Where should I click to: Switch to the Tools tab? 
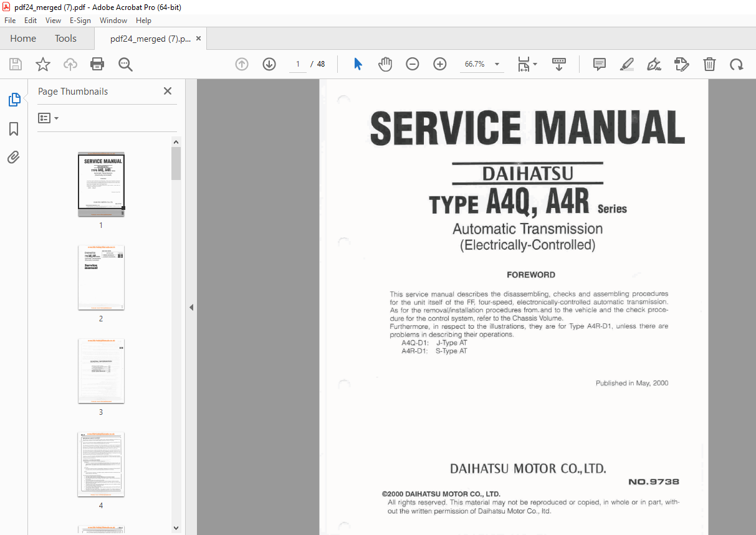(65, 39)
